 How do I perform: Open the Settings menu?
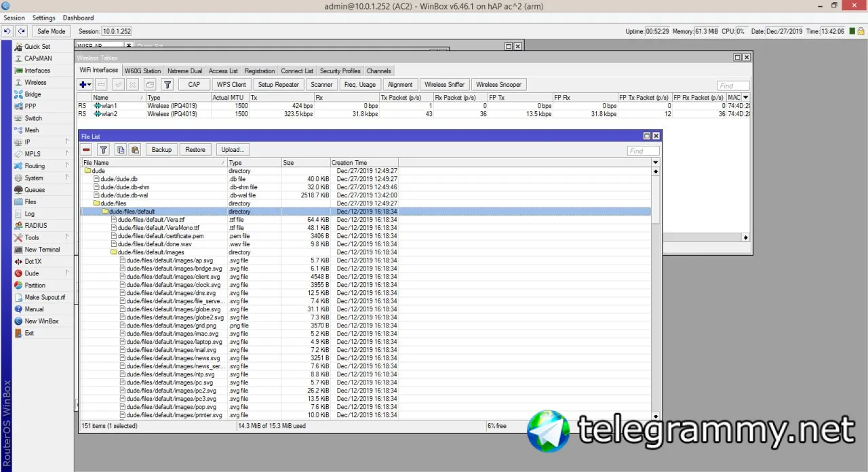[44, 18]
